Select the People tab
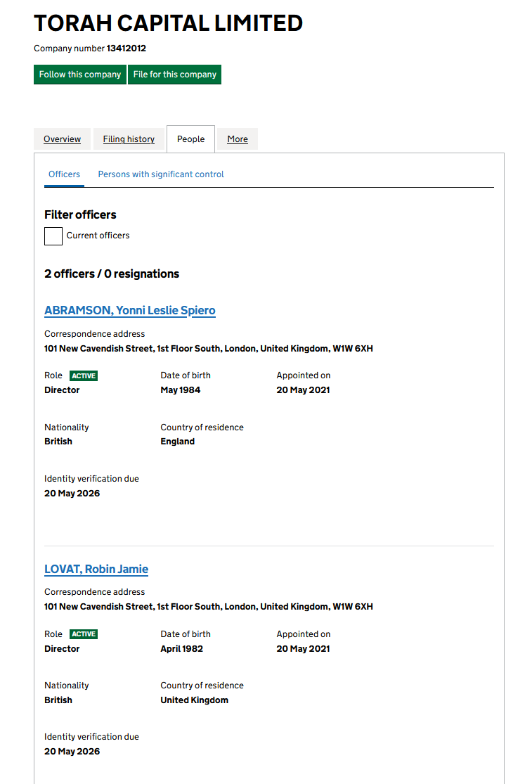Image resolution: width=532 pixels, height=784 pixels. coord(191,139)
